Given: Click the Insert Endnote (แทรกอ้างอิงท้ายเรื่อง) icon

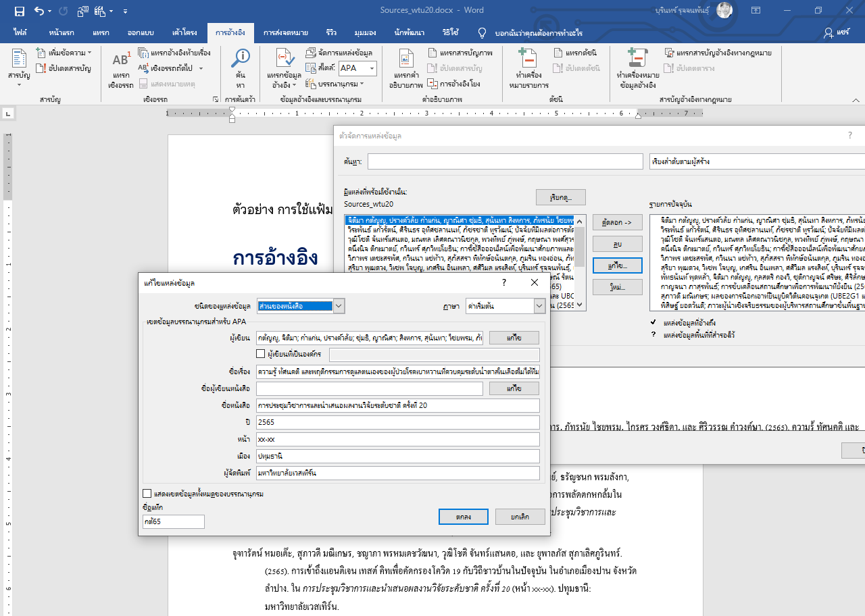Looking at the screenshot, I should 143,53.
